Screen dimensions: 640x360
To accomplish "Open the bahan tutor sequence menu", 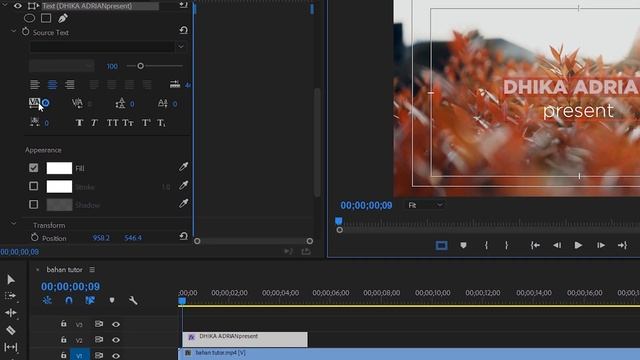I will [x=92, y=270].
